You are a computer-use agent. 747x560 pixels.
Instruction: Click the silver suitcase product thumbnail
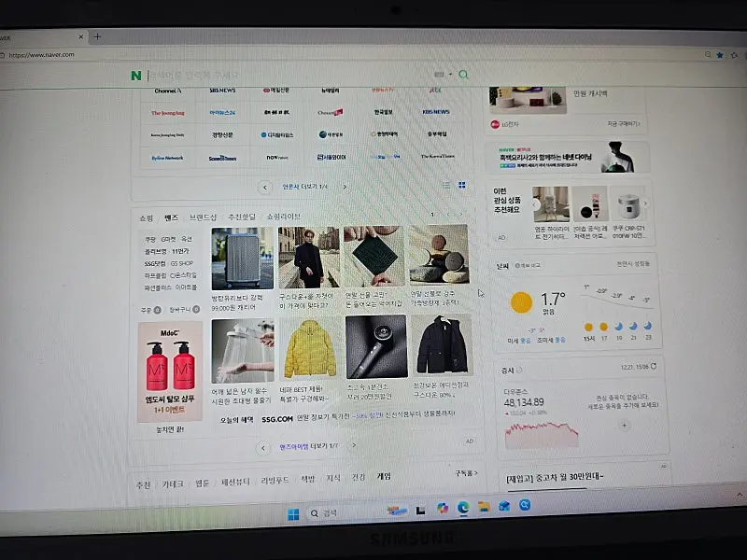point(243,258)
